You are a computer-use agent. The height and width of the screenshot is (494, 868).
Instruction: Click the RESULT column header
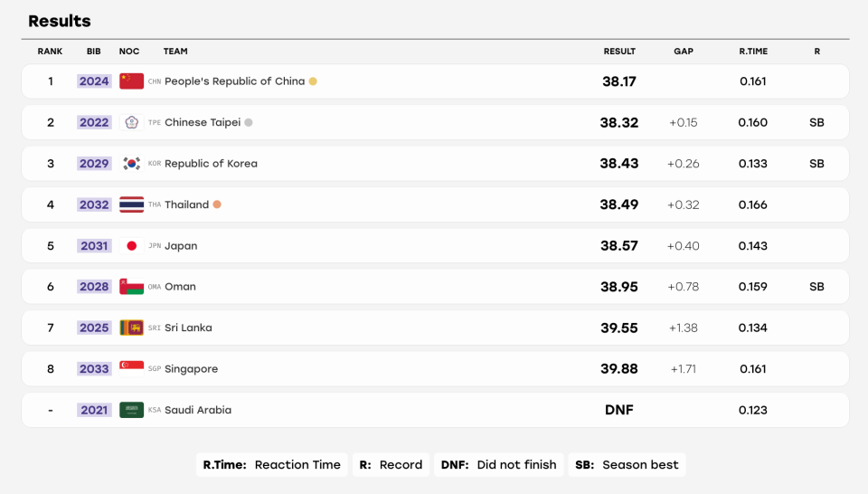619,51
